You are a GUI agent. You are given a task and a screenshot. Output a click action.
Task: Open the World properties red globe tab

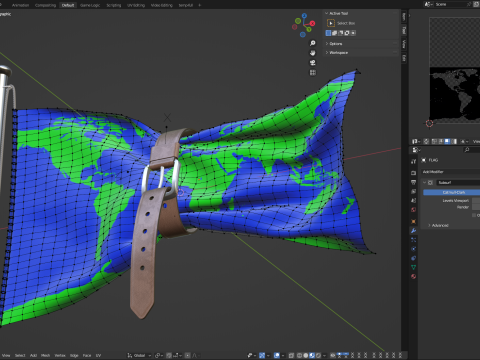pyautogui.click(x=414, y=210)
